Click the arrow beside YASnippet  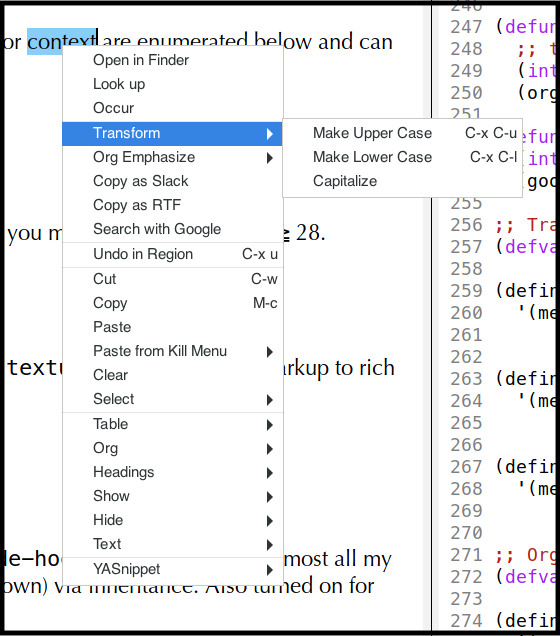(x=270, y=570)
